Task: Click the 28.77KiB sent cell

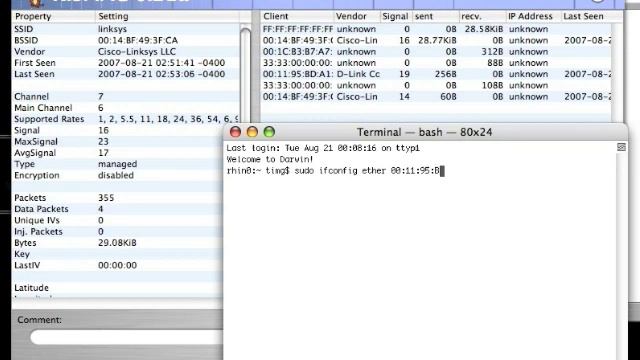Action: click(x=437, y=40)
